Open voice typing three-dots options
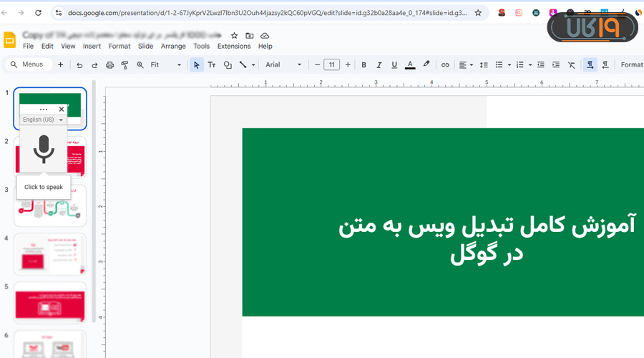Screen dimensions: 644x358 44,110
